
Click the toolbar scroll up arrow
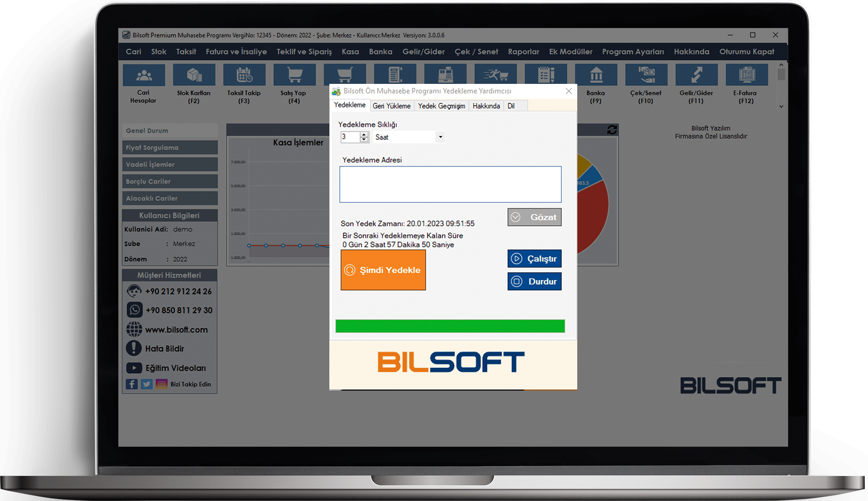[781, 65]
